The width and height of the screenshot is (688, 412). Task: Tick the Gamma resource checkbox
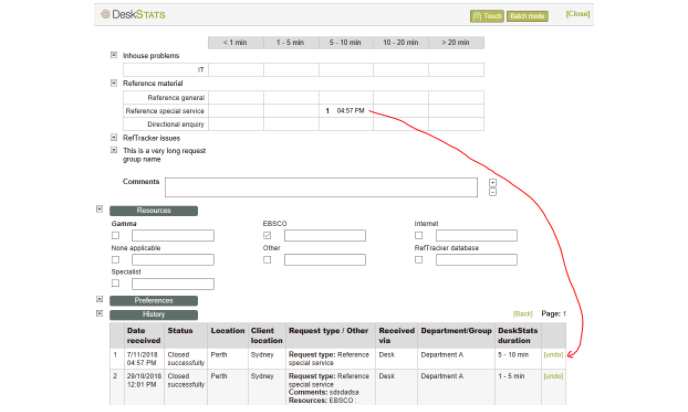coord(115,235)
